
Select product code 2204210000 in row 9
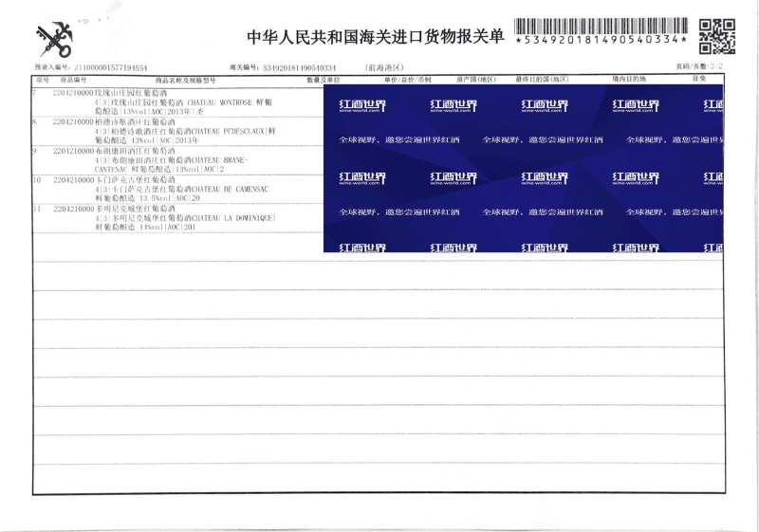pos(73,151)
